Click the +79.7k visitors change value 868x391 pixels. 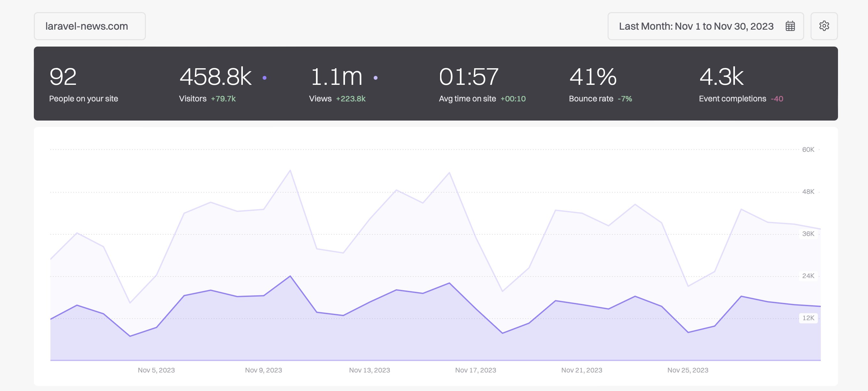point(223,99)
